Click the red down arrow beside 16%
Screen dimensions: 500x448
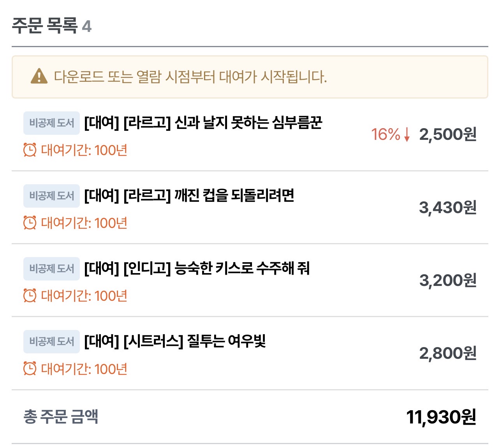407,134
